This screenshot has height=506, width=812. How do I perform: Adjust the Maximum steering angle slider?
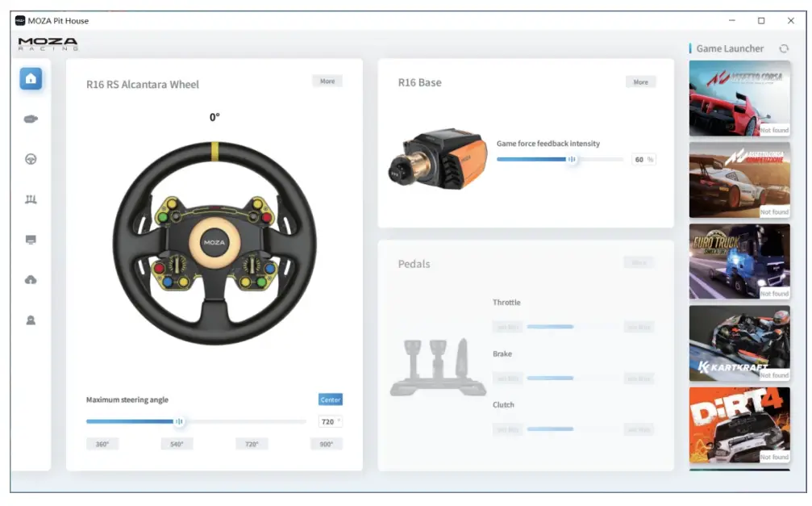tap(180, 421)
